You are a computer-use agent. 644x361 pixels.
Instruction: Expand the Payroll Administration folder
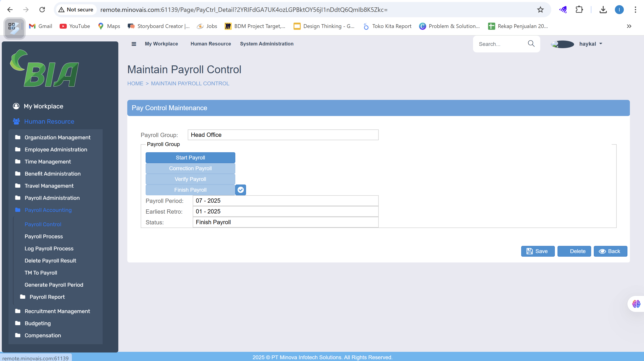click(x=52, y=198)
